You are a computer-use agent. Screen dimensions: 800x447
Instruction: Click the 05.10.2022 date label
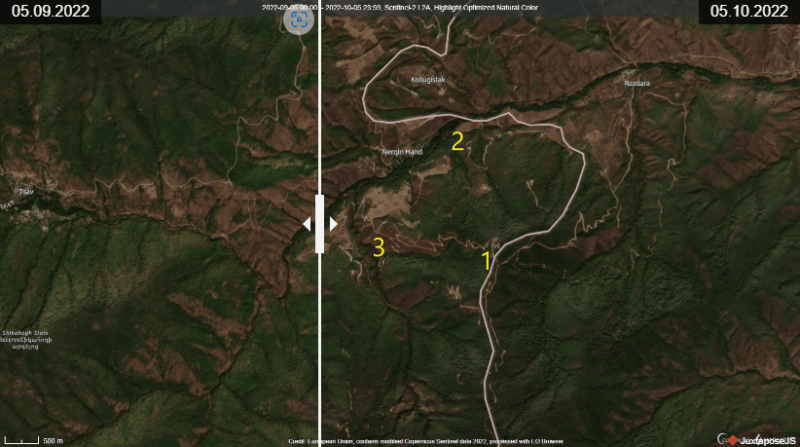[x=749, y=13]
